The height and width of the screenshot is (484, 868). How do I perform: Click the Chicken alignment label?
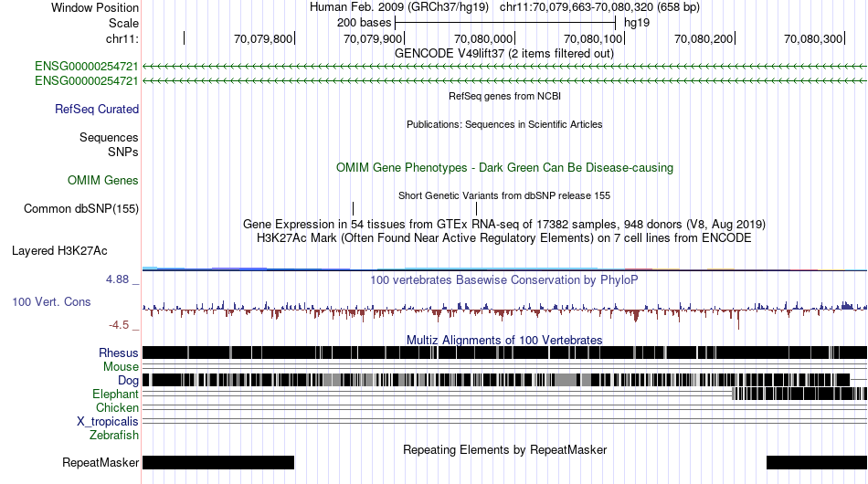pos(117,407)
